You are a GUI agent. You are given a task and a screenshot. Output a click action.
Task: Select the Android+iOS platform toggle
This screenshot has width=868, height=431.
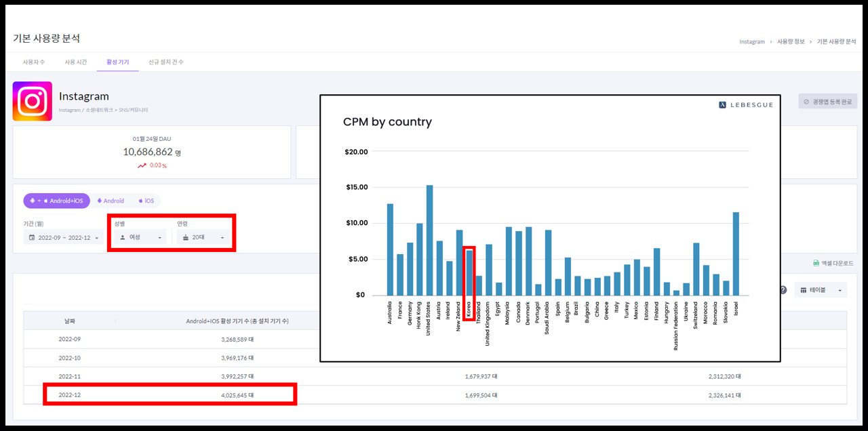point(56,201)
